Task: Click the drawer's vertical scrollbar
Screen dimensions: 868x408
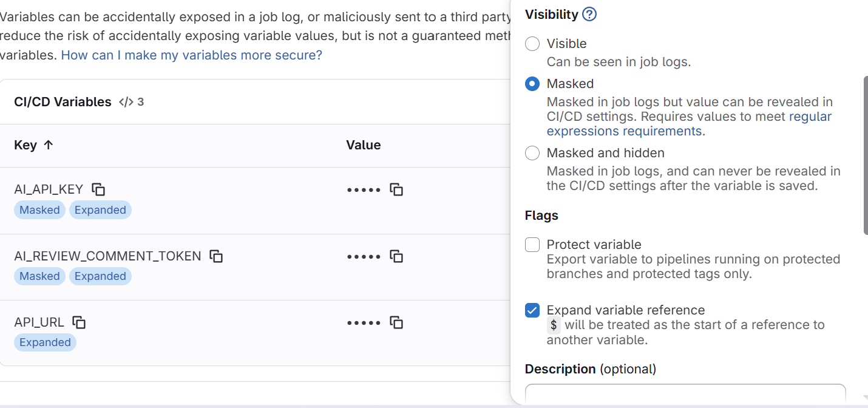Action: coord(865,155)
